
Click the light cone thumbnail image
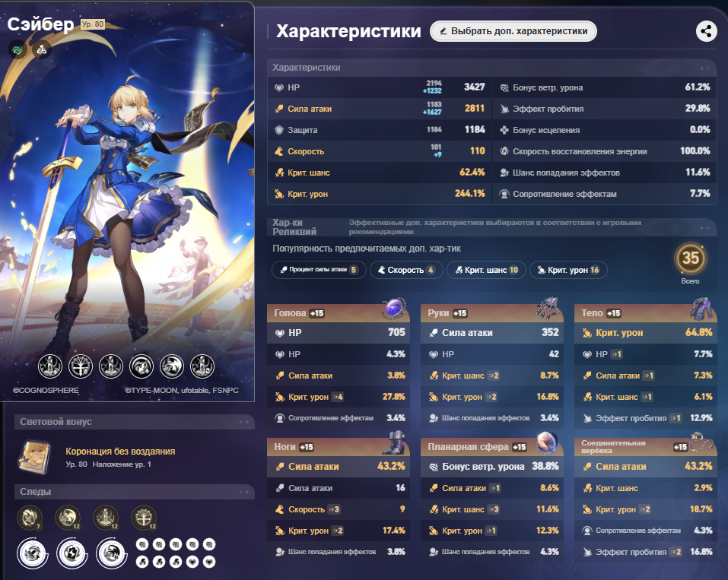coord(34,458)
